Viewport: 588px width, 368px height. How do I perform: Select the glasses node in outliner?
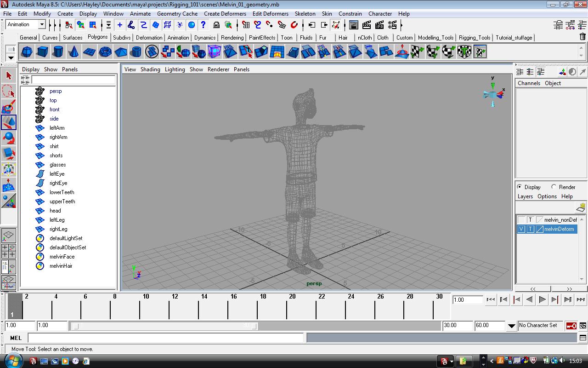(x=57, y=165)
